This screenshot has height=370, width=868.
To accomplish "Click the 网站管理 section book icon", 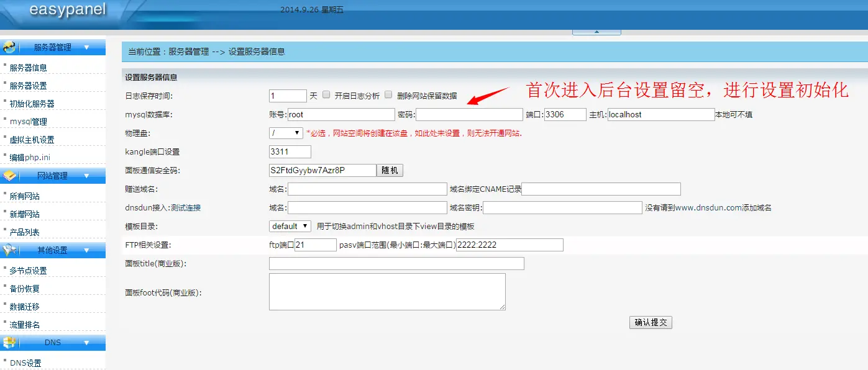I will point(9,176).
